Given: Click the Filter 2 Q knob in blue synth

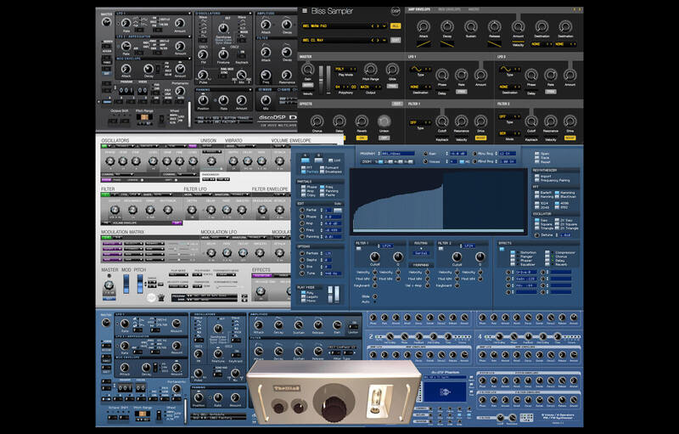Looking at the screenshot, I should pyautogui.click(x=479, y=257).
